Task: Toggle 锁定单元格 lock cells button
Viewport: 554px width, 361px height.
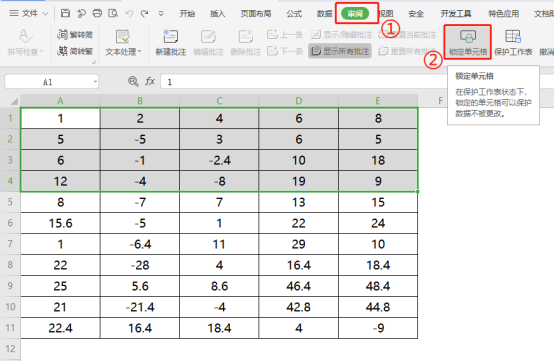Action: (468, 42)
